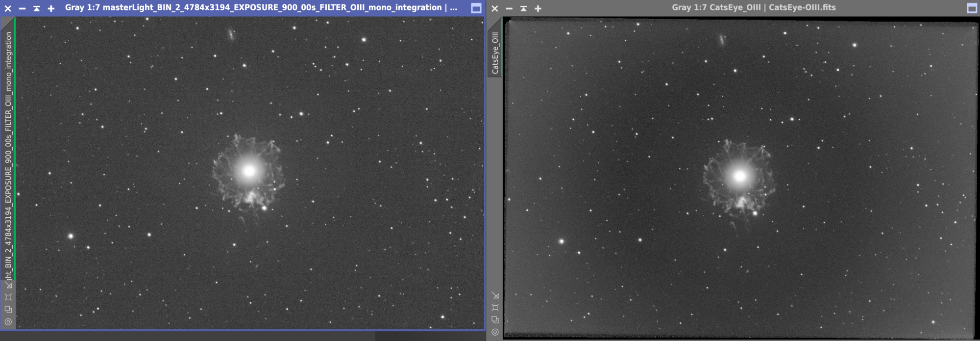Viewport: 980px width, 341px height.
Task: Click overlapping squares icon in CatsEye_OIII window
Action: click(495, 320)
